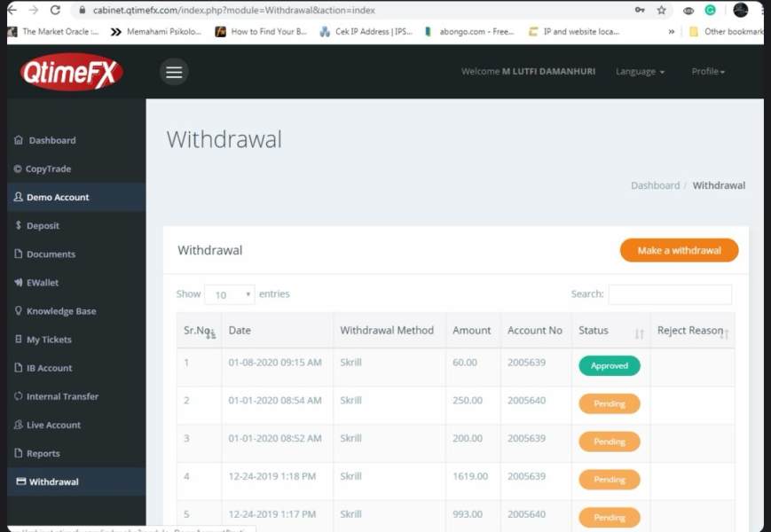Image resolution: width=771 pixels, height=532 pixels.
Task: Click the Search input field
Action: 670,294
